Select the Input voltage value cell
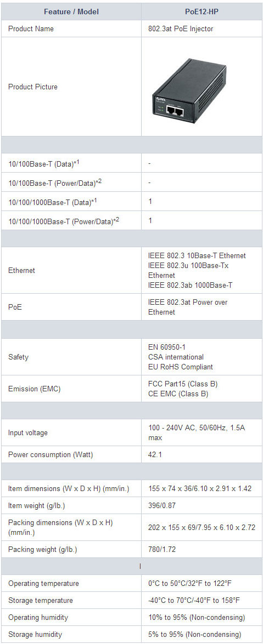Screen dimensions: 263x644 [x=202, y=432]
